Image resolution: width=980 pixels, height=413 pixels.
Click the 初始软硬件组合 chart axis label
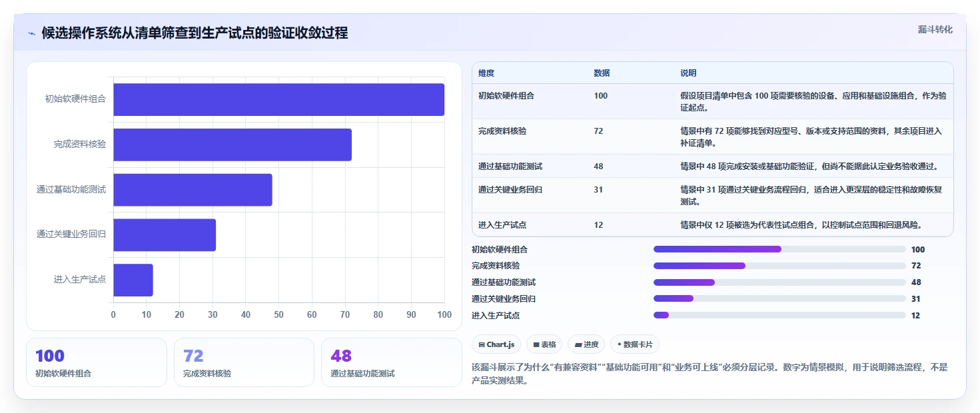click(75, 99)
